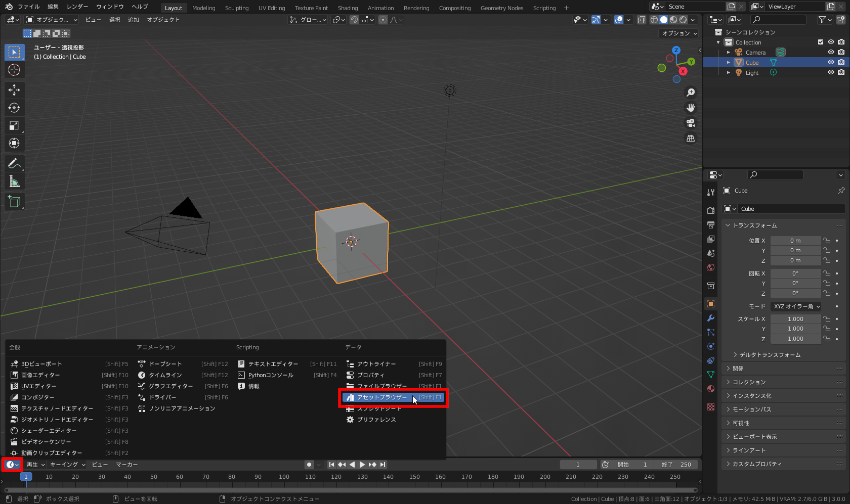Image resolution: width=850 pixels, height=504 pixels.
Task: Switch viewport to camera view icon
Action: pos(691,123)
